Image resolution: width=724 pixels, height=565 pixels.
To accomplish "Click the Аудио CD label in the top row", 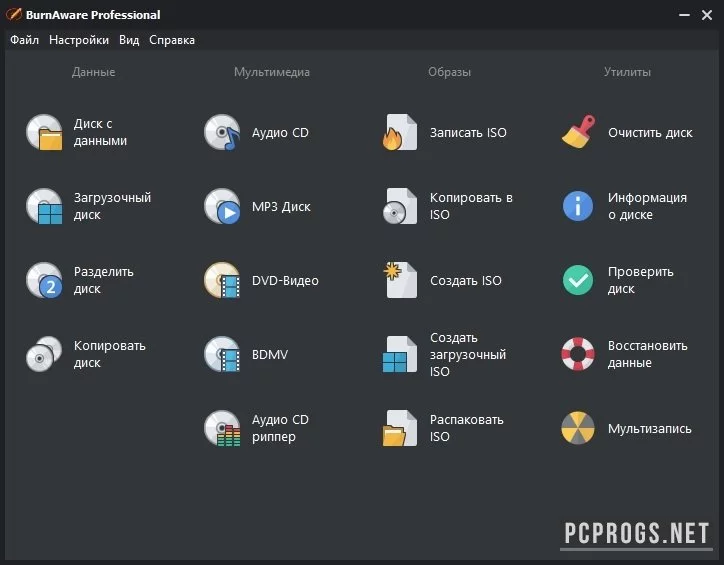I will point(280,133).
